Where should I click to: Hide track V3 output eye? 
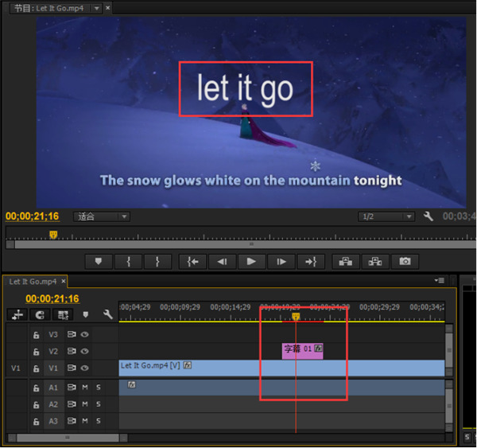[84, 334]
